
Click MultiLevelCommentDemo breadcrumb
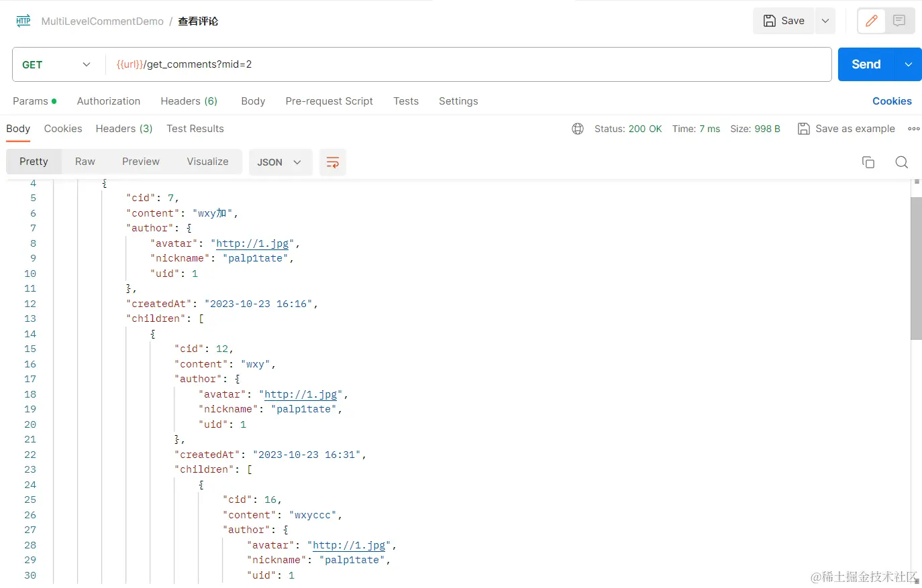tap(103, 21)
